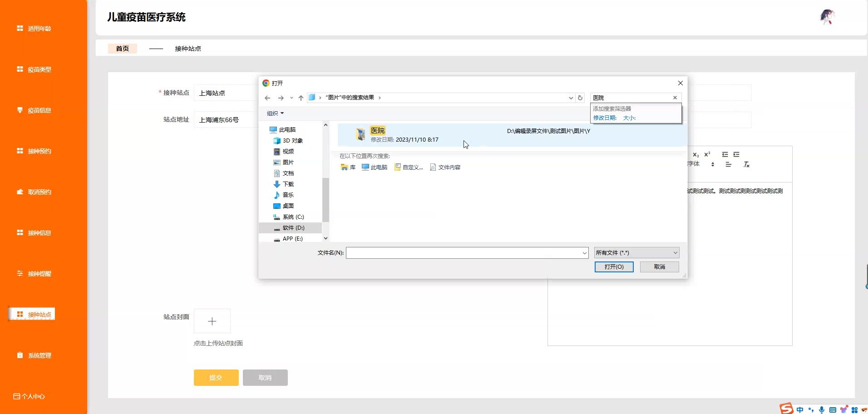Apply subscript formatting in the editor toolbar
Viewport: 868px width, 414px height.
point(695,155)
